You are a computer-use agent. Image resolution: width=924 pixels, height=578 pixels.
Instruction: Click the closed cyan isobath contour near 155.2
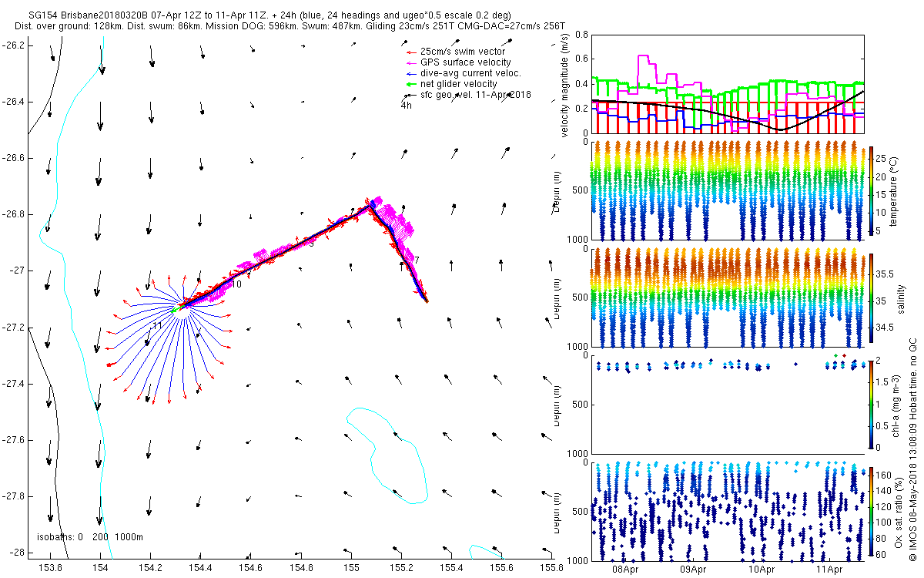[x=387, y=455]
